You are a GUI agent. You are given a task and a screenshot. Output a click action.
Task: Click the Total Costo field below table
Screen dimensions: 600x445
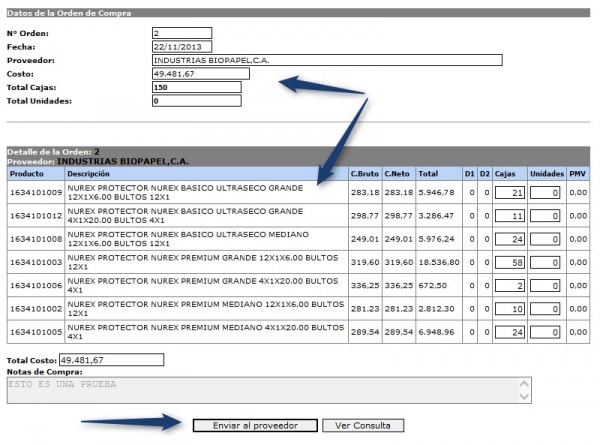click(x=111, y=360)
